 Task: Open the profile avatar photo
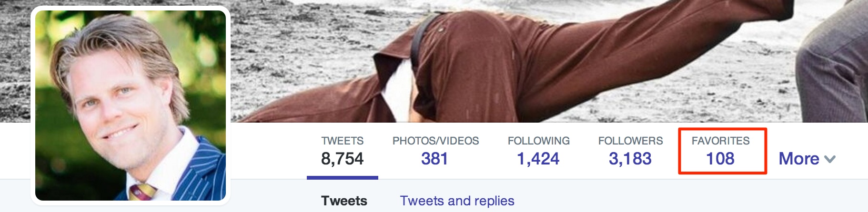[131, 106]
